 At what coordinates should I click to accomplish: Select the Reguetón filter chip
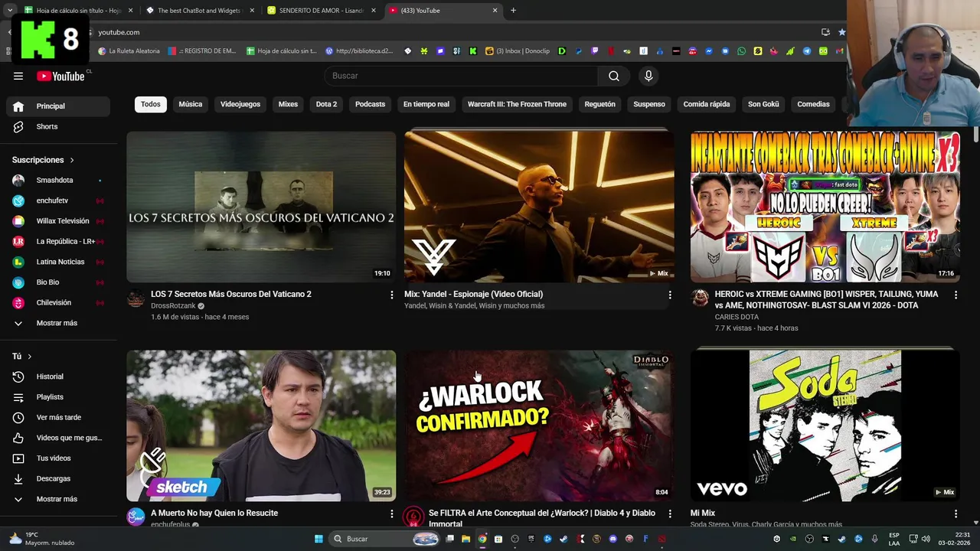click(599, 104)
